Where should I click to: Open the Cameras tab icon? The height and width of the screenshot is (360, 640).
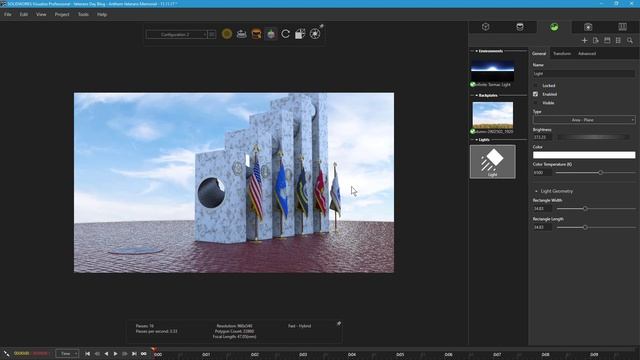(588, 27)
